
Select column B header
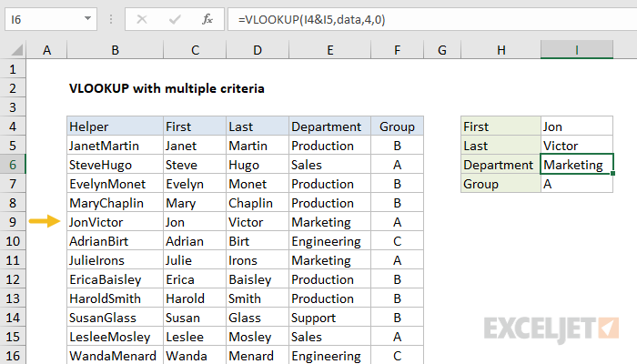115,50
